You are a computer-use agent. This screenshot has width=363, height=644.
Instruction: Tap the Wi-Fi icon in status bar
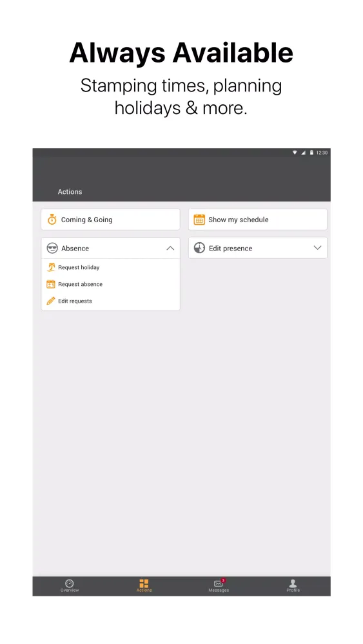click(x=295, y=153)
